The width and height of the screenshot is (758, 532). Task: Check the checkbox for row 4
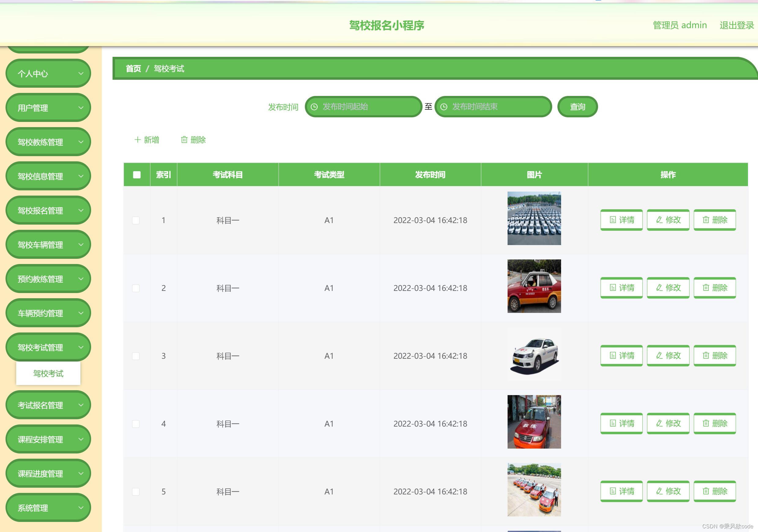(x=136, y=424)
